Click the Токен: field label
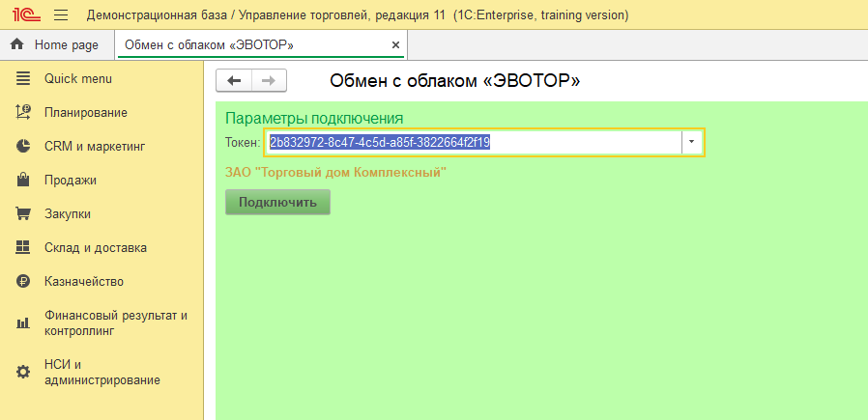Image resolution: width=868 pixels, height=420 pixels. 243,143
